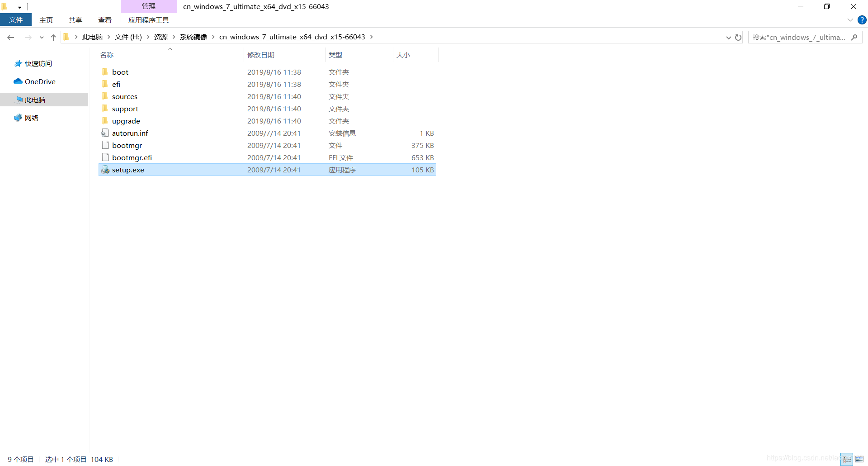
Task: Click the OneDrive cloud icon
Action: [x=18, y=81]
